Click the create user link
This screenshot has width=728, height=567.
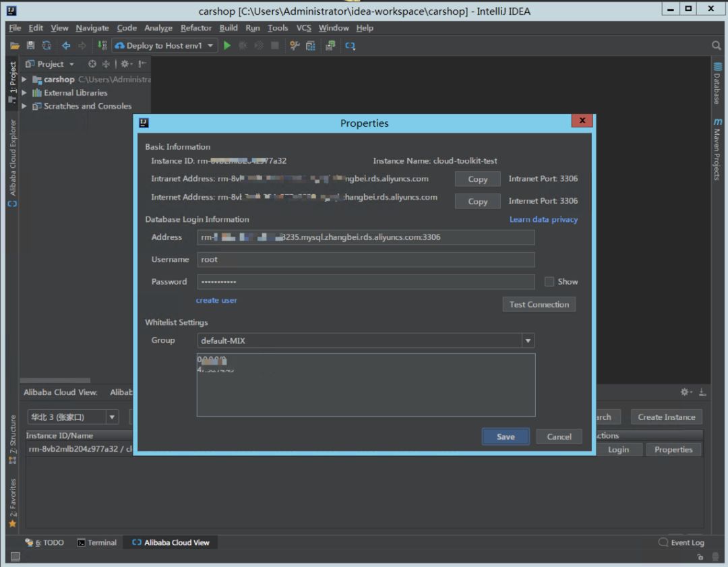216,301
